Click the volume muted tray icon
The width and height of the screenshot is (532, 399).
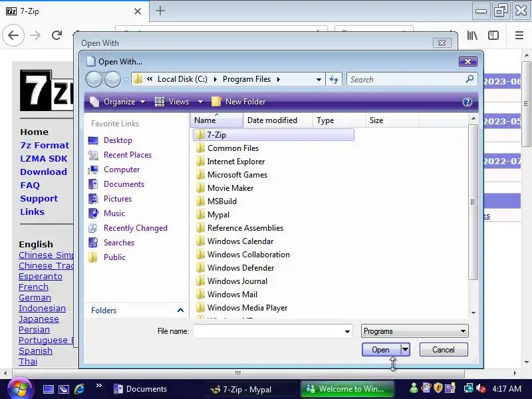pos(481,388)
